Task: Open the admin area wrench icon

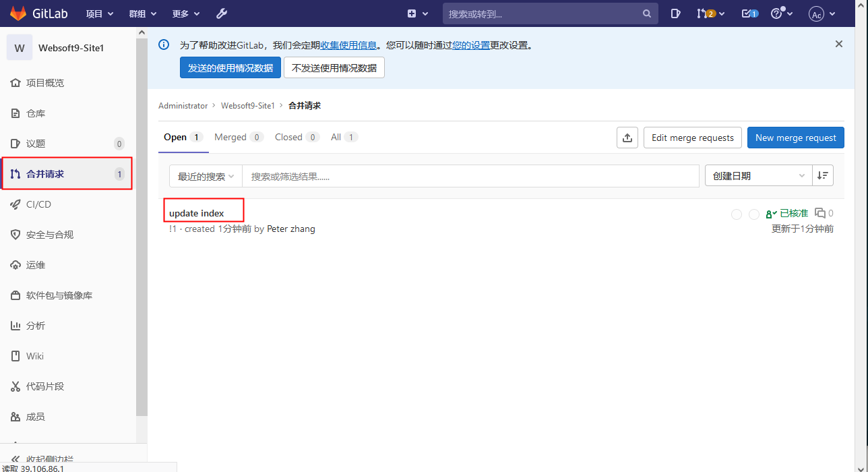Action: (222, 13)
